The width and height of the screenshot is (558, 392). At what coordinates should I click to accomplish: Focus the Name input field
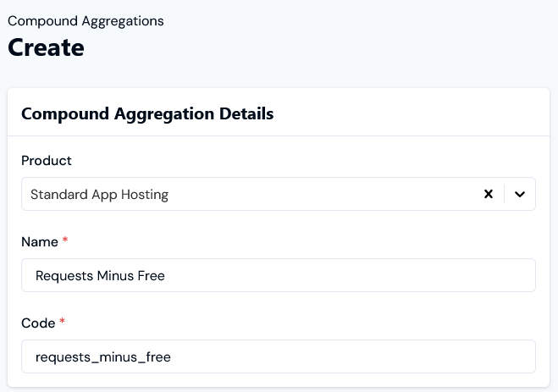point(279,275)
